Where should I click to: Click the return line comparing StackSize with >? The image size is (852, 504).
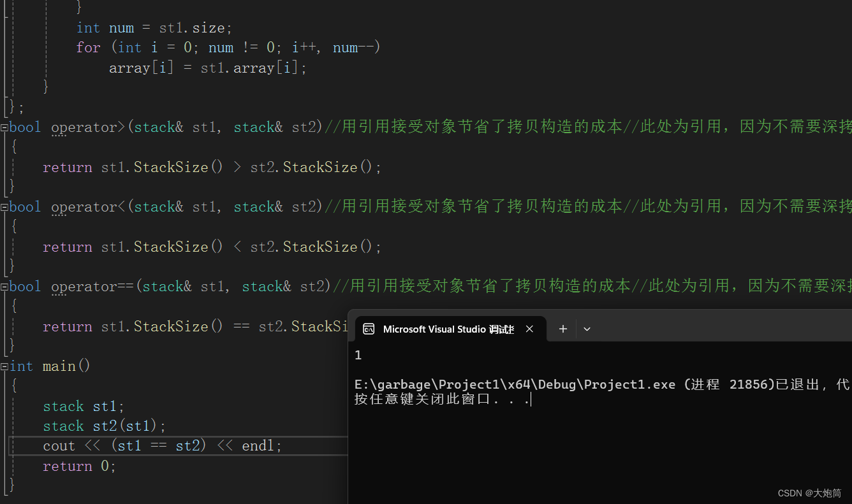point(212,168)
